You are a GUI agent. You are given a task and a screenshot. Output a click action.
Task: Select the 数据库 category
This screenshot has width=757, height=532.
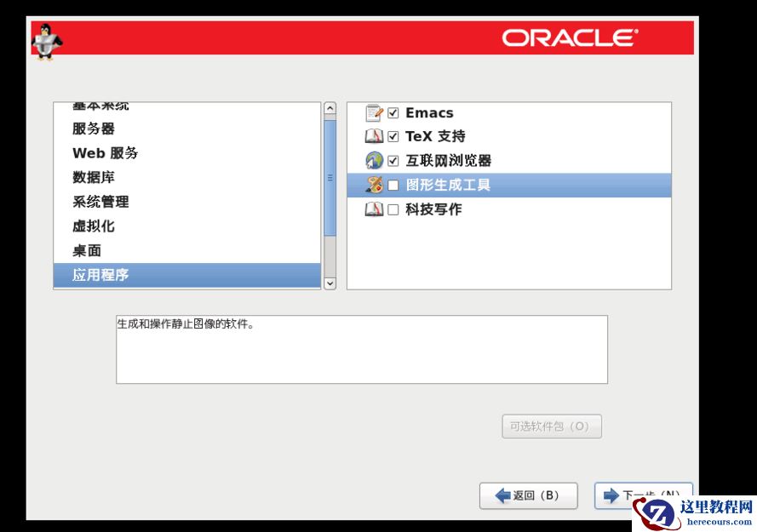pyautogui.click(x=186, y=177)
